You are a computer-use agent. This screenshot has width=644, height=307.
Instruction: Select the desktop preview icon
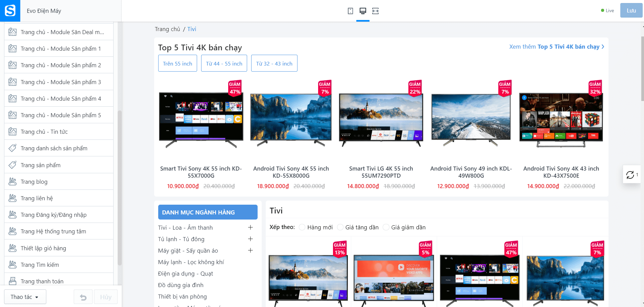click(x=363, y=11)
